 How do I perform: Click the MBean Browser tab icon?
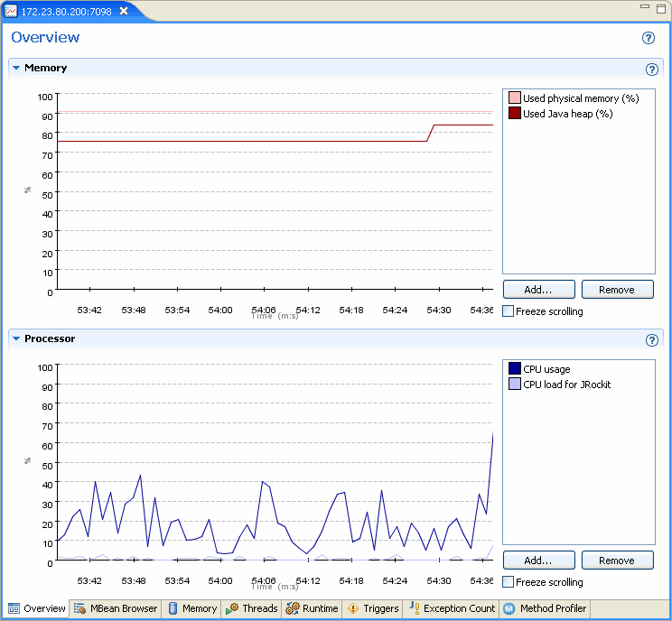(79, 608)
